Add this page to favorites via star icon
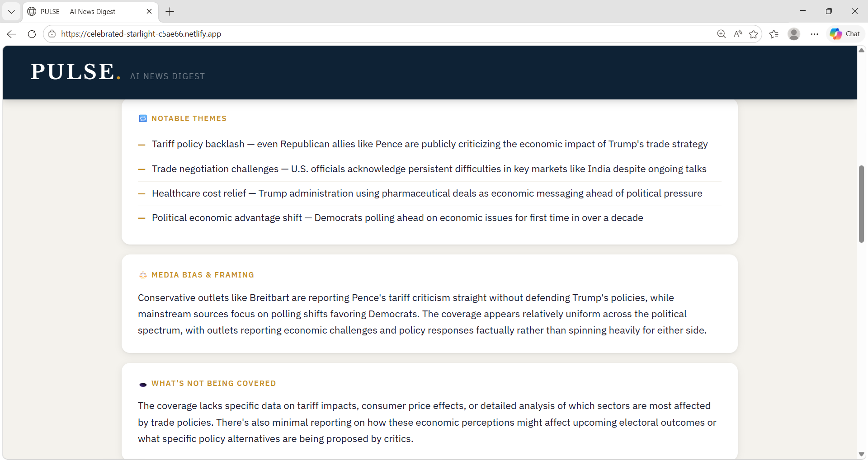 [754, 34]
